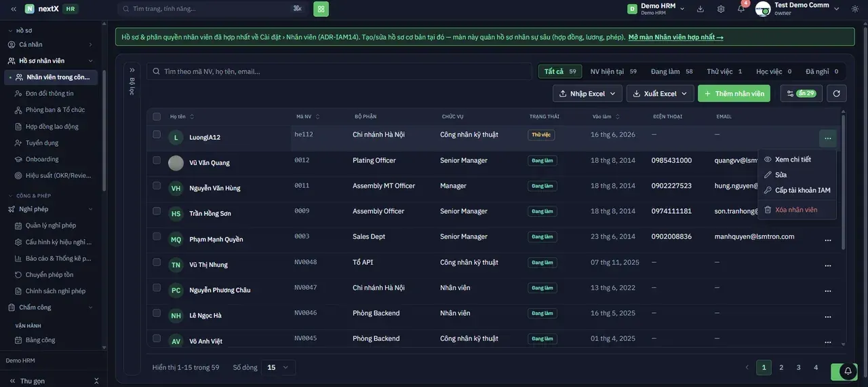Switch to the Thử việc filter tab
The height and width of the screenshot is (387, 868).
point(724,71)
